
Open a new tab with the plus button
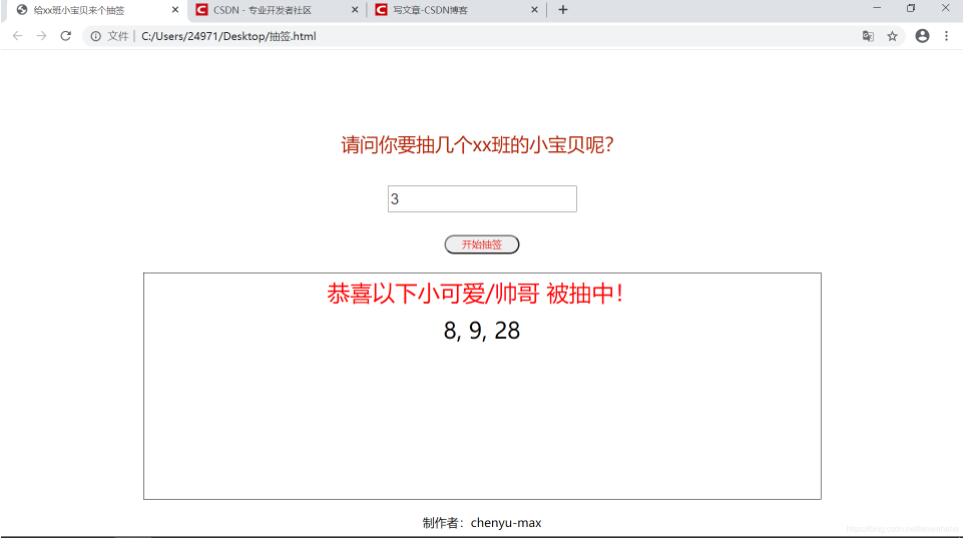563,10
